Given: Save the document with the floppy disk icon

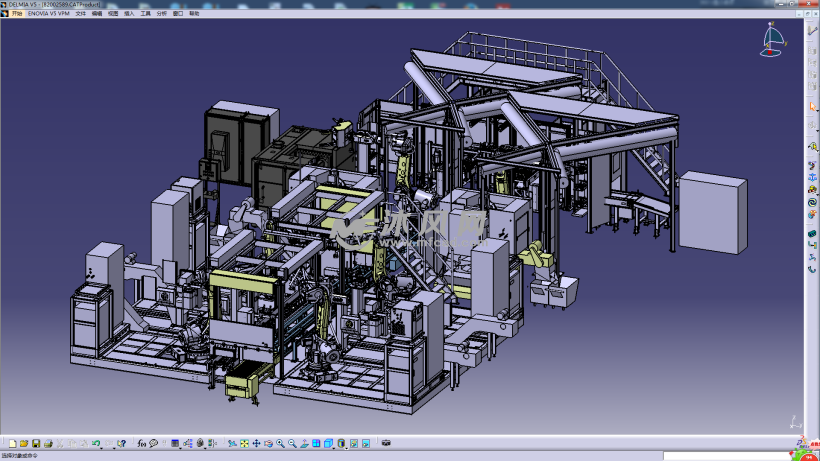Looking at the screenshot, I should pos(36,442).
